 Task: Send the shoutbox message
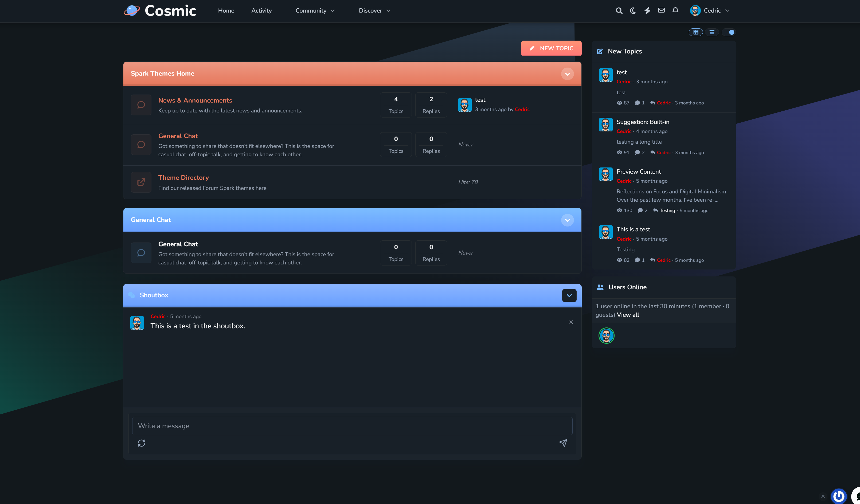coord(563,443)
